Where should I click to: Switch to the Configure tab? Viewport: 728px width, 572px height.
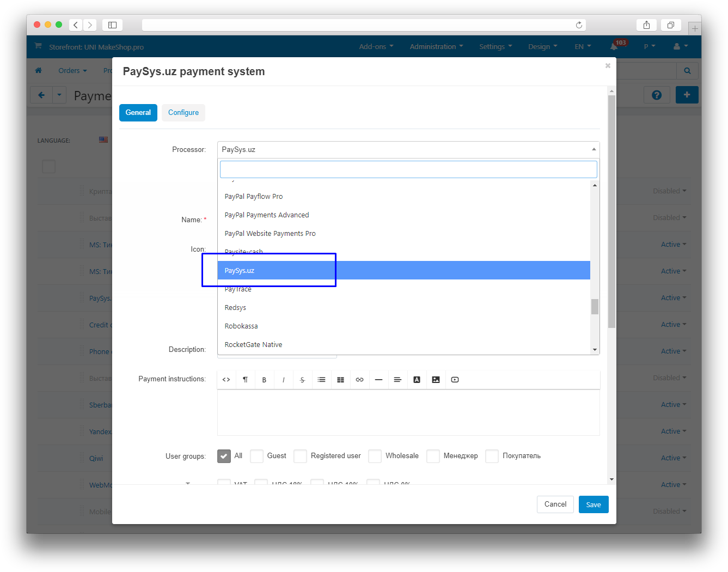[x=183, y=113]
